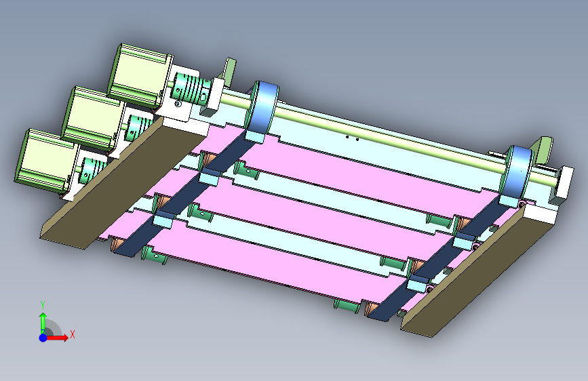Select the frontmost stepper motor nearest the viewer
Image resolution: width=588 pixels, height=381 pixels.
point(47,161)
